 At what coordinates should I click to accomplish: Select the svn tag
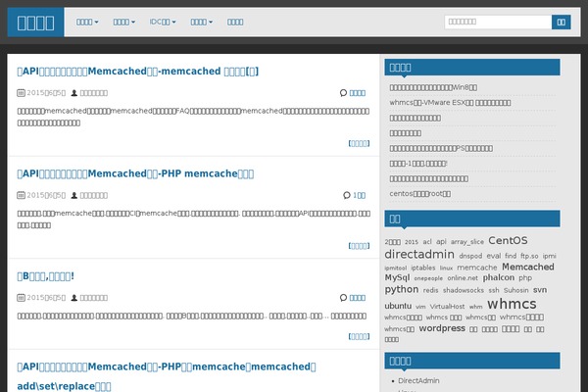540,290
